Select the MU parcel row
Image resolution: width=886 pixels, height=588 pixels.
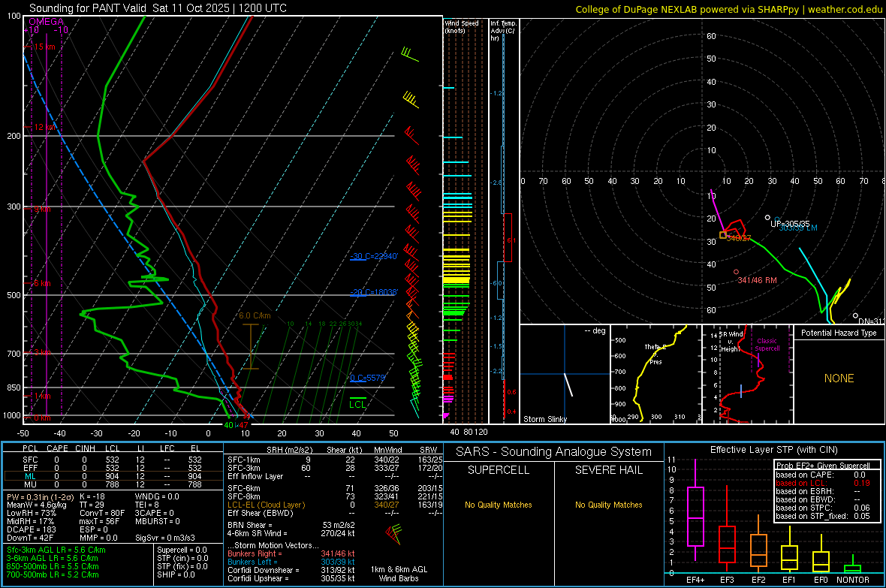(113, 484)
